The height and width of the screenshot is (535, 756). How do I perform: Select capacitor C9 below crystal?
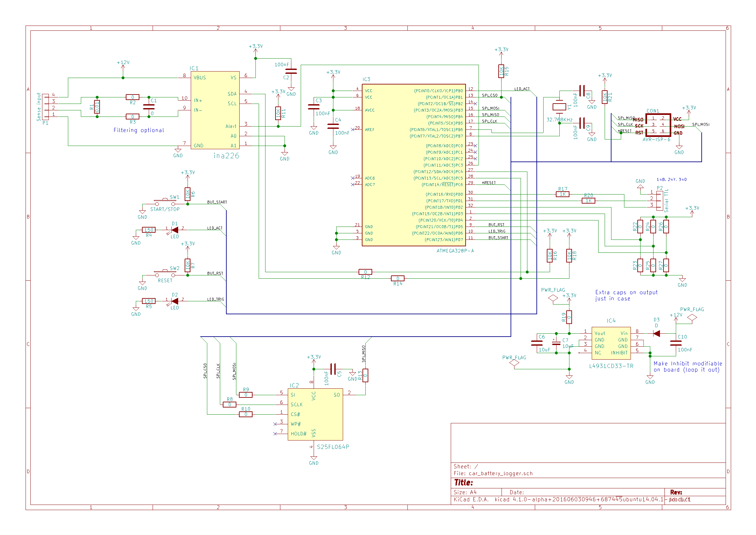click(x=582, y=123)
